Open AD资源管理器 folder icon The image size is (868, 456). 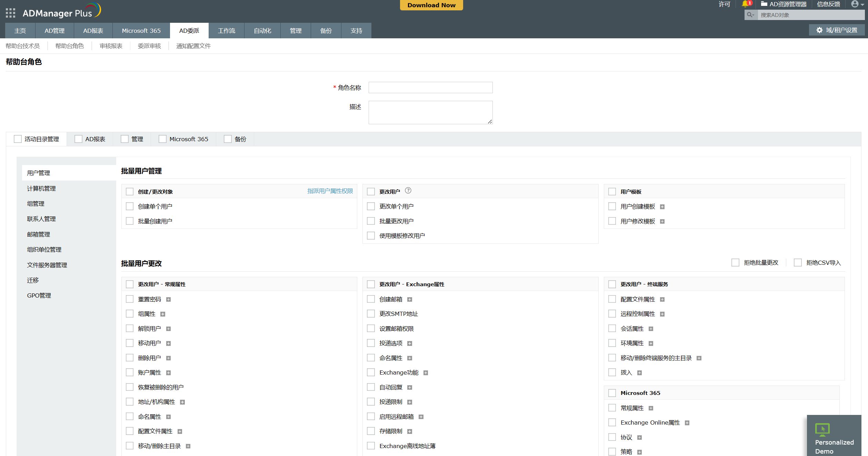click(764, 4)
